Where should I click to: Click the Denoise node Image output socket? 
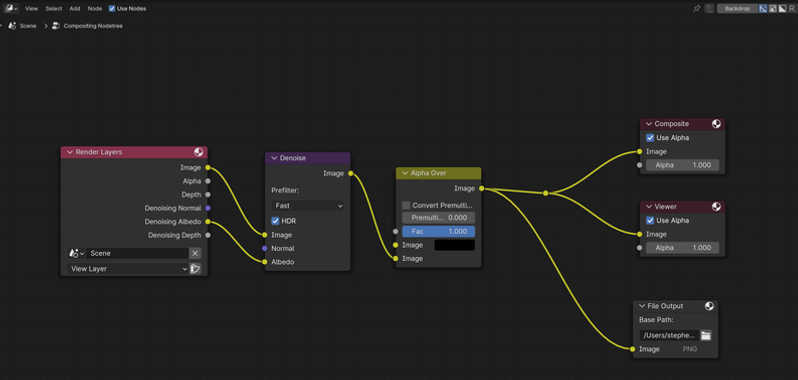(350, 173)
